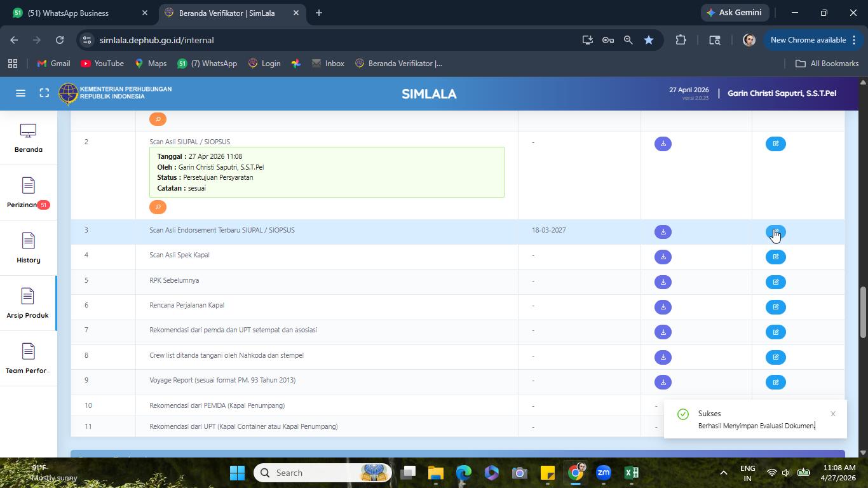Open Login bookmark
The width and height of the screenshot is (868, 488).
pos(264,64)
